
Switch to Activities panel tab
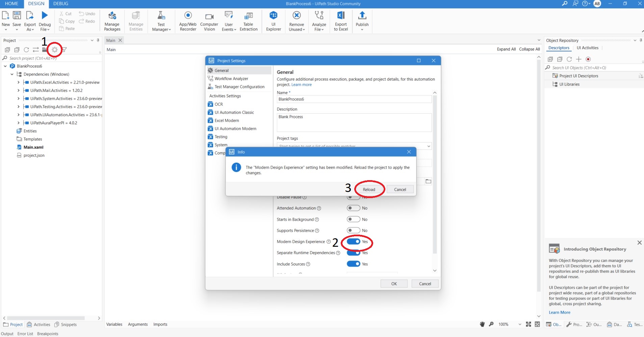click(38, 324)
